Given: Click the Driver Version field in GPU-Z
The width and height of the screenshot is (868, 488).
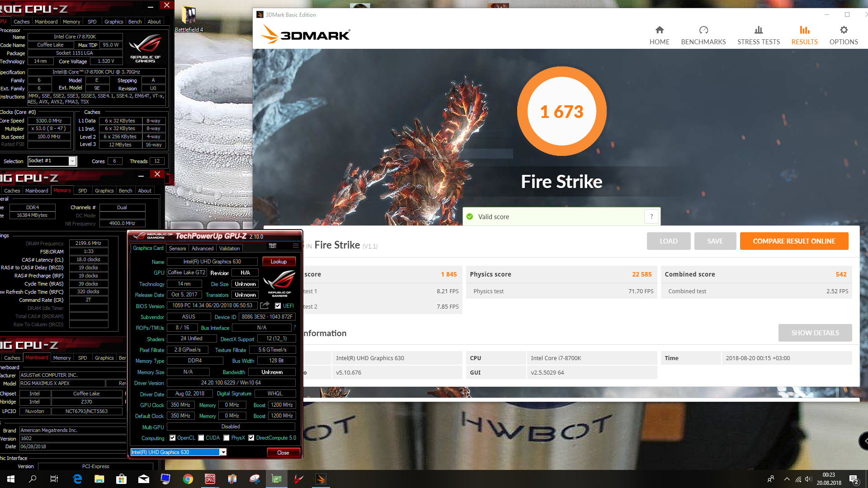Looking at the screenshot, I should (x=231, y=383).
